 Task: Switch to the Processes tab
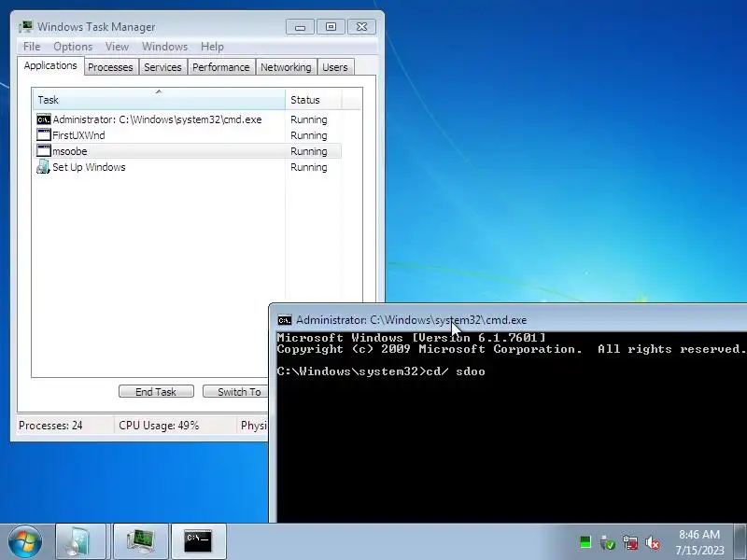[x=110, y=67]
